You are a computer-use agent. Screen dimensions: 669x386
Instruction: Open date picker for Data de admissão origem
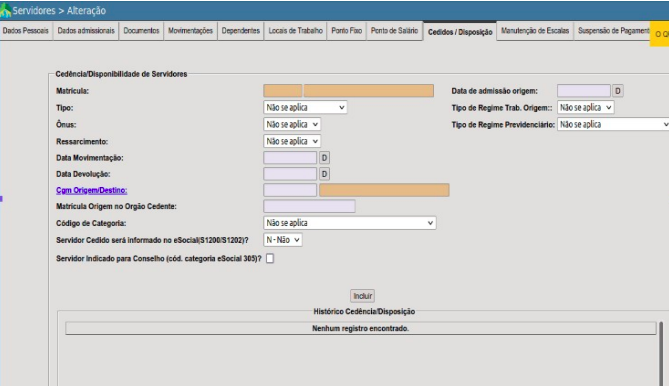coord(617,91)
